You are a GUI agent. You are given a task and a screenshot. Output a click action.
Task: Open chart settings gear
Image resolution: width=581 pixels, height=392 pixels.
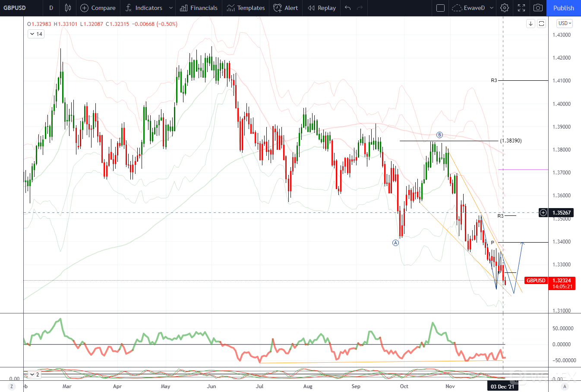[x=505, y=8]
